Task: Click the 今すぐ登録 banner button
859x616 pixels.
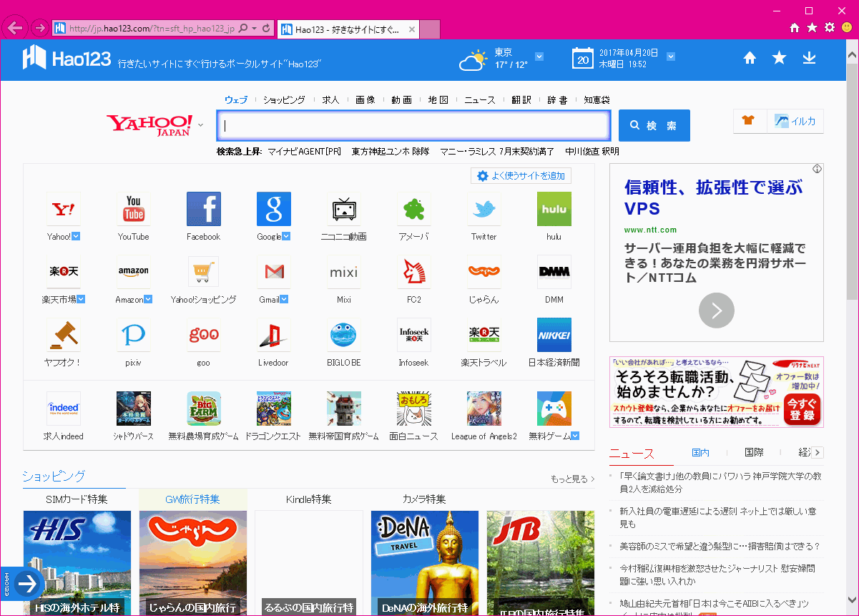Action: pos(802,409)
